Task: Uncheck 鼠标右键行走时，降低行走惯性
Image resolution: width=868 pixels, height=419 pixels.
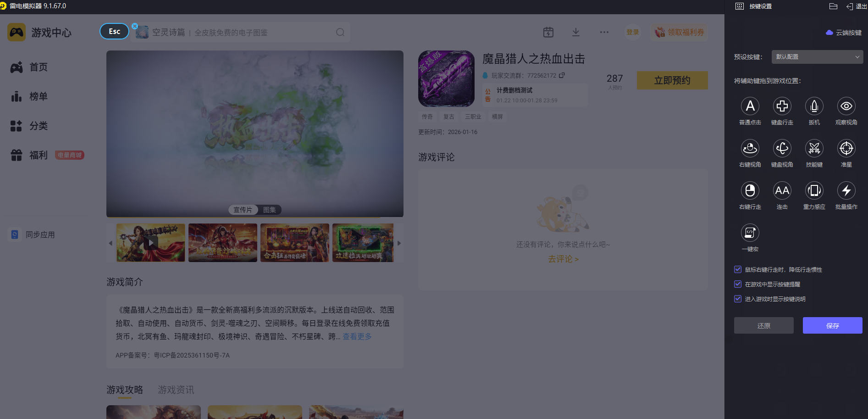Action: pyautogui.click(x=738, y=269)
